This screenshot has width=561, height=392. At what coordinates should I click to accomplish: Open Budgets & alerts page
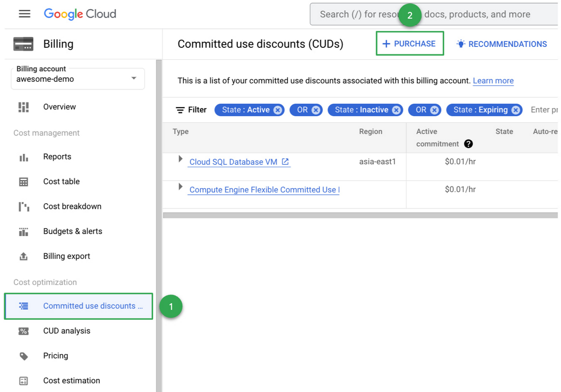tap(73, 231)
